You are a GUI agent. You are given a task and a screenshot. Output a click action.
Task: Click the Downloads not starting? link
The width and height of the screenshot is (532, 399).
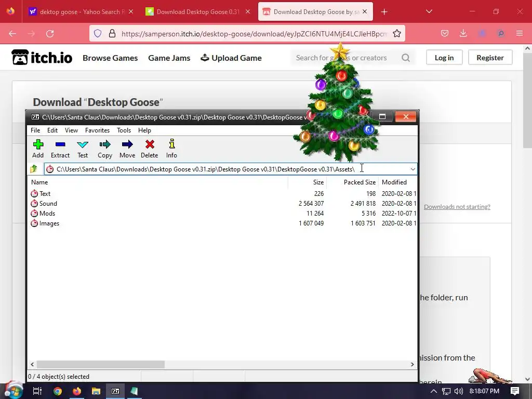click(x=457, y=207)
